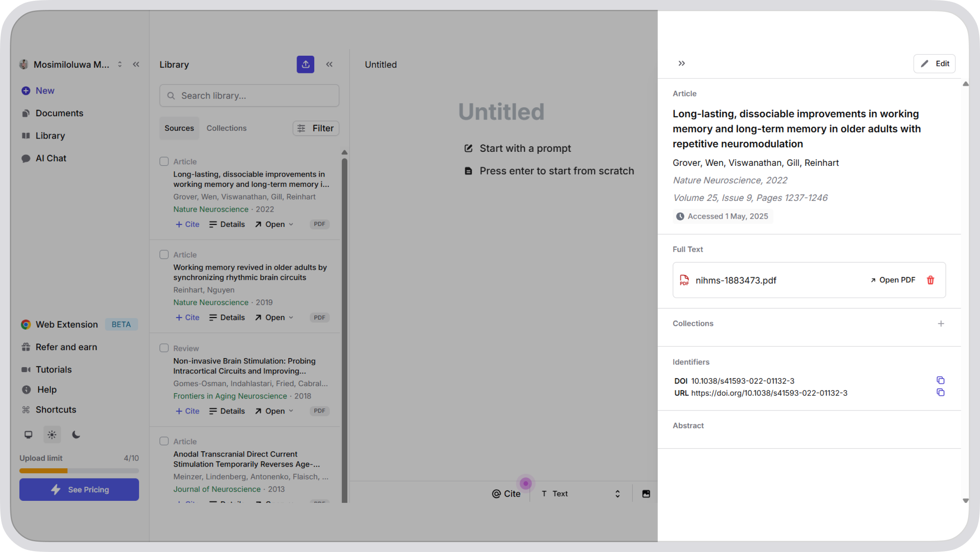Switch to the Collections tab
The image size is (980, 552).
click(x=226, y=128)
